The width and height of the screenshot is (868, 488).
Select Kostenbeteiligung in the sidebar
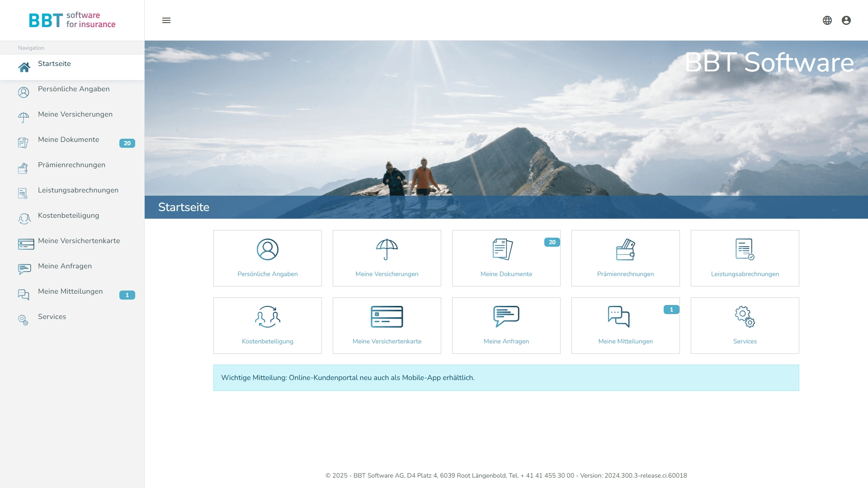[x=72, y=219]
